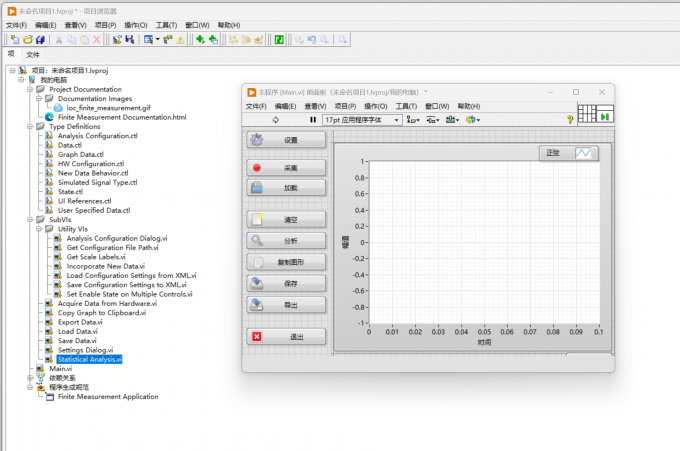Click the yellow warning triangle icon

click(x=180, y=40)
